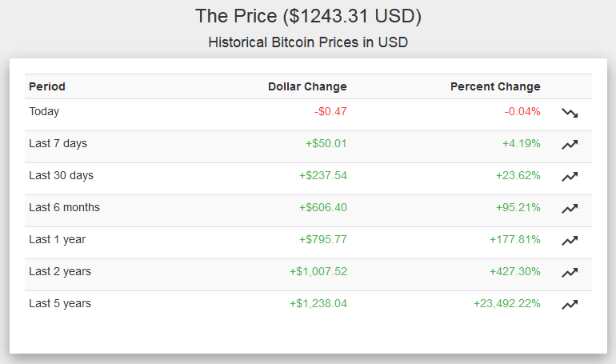This screenshot has width=616, height=364.
Task: Select the Percent Change column header
Action: (495, 86)
